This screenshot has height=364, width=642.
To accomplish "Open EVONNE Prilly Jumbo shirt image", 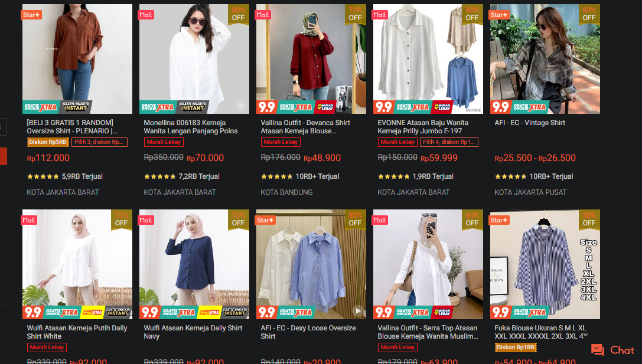I will (428, 59).
